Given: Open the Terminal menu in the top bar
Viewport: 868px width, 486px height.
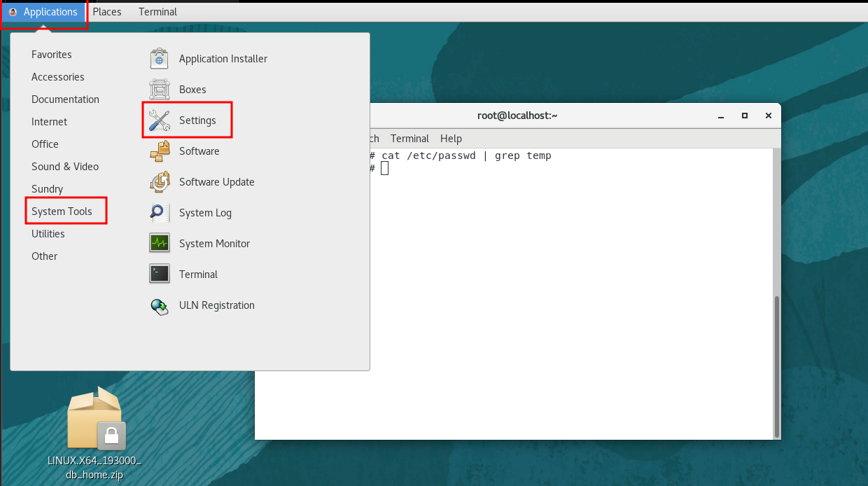Looking at the screenshot, I should 157,12.
